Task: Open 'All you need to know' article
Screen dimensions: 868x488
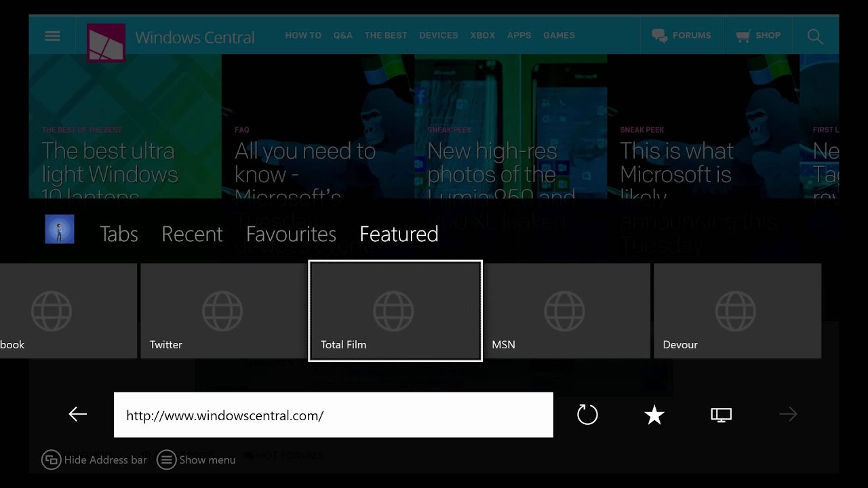Action: 317,126
